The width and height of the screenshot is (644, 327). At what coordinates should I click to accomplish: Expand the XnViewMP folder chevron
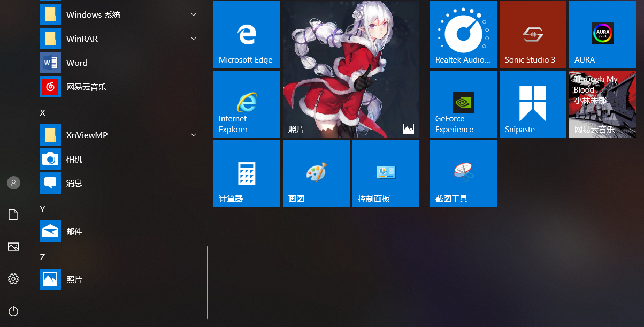[x=194, y=135]
